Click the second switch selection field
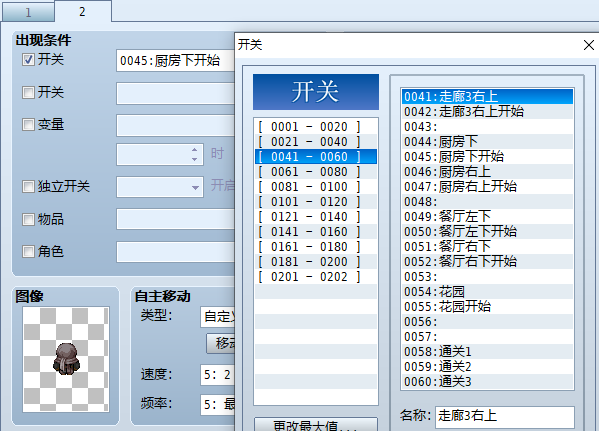The width and height of the screenshot is (599, 431). 175,93
